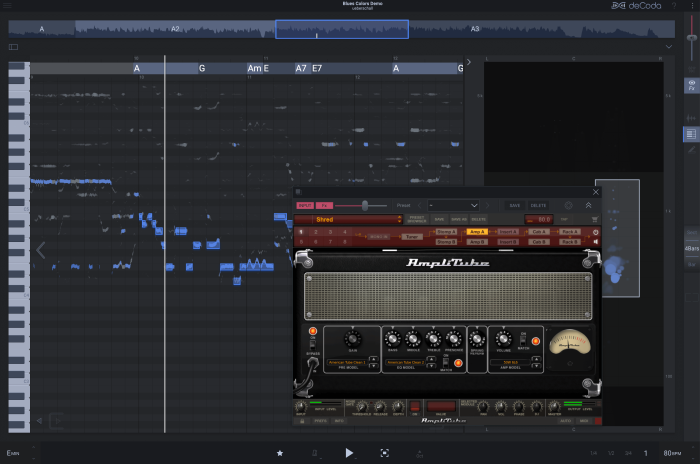Screen dimensions: 700x464
Task: Flip the EQ MATCH on switch
Action: tap(446, 362)
